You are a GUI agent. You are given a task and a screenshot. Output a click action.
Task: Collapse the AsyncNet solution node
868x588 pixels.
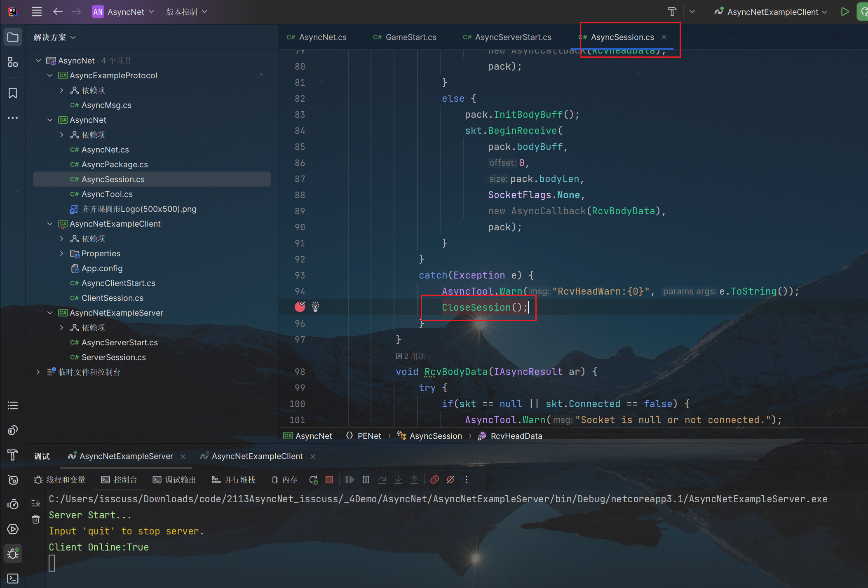coord(38,61)
